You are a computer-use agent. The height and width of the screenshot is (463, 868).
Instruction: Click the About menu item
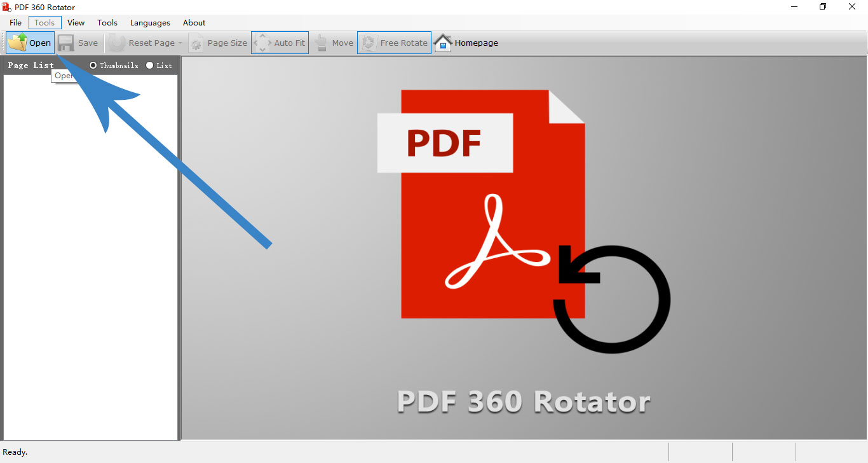click(x=194, y=22)
